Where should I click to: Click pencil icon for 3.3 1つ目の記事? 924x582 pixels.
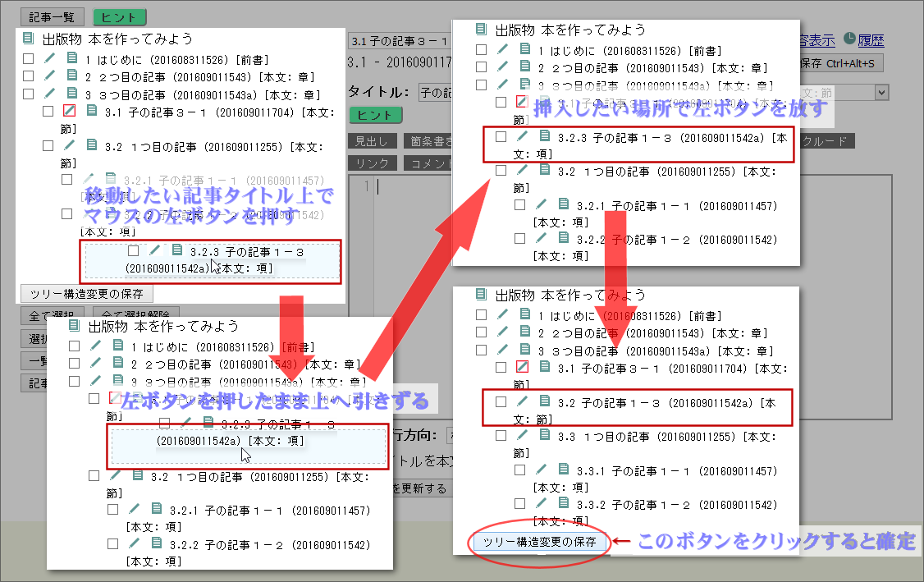(x=522, y=435)
